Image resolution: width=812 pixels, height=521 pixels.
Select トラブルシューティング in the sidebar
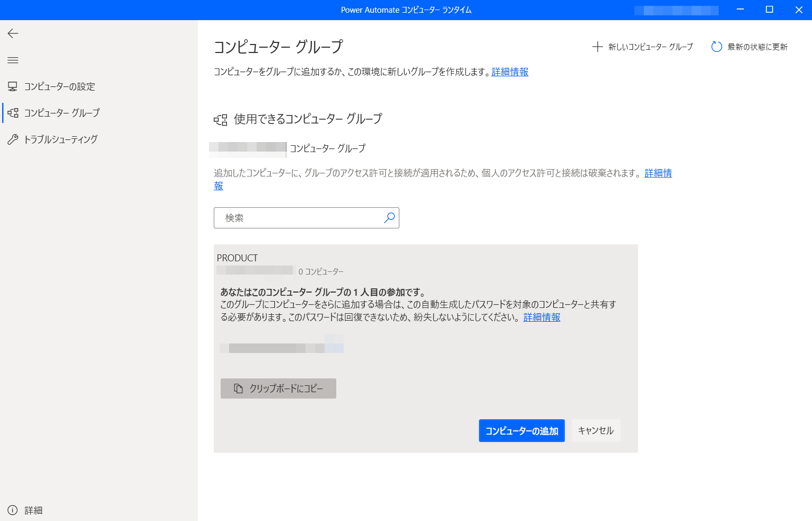click(61, 139)
